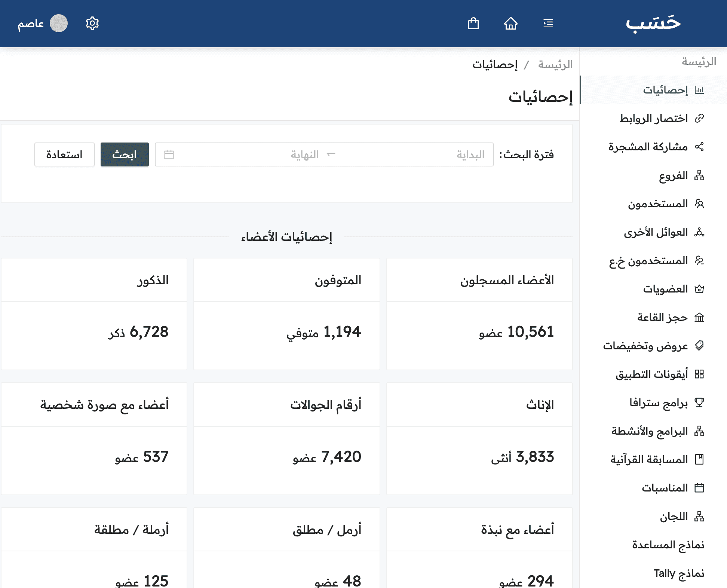Click the حسب logo
The width and height of the screenshot is (727, 588).
tap(653, 24)
